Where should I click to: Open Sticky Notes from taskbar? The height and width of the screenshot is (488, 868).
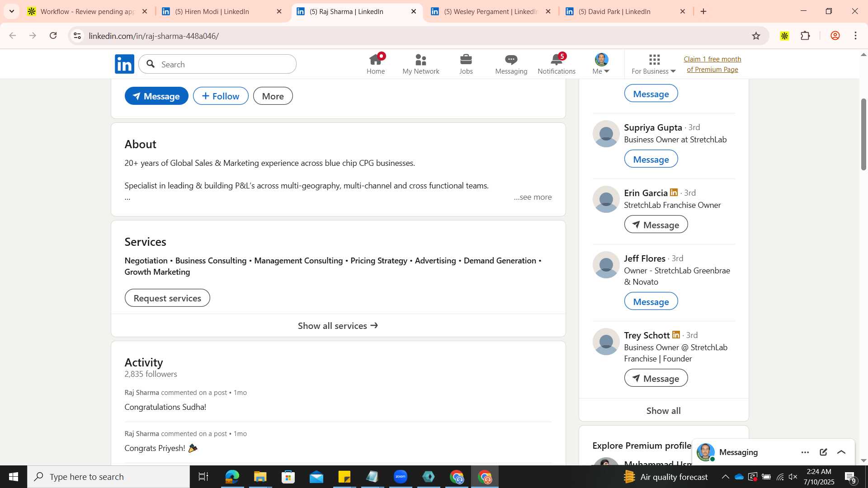point(344,477)
